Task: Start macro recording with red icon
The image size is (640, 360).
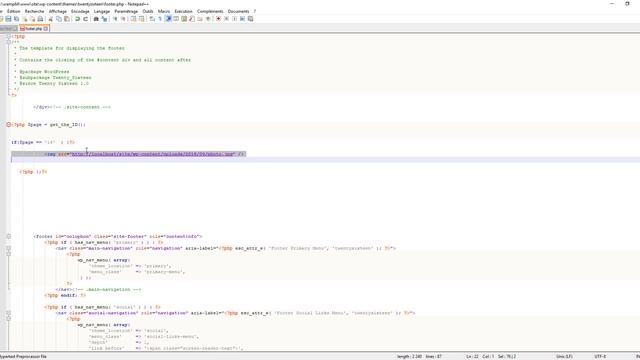Action: pos(218,19)
